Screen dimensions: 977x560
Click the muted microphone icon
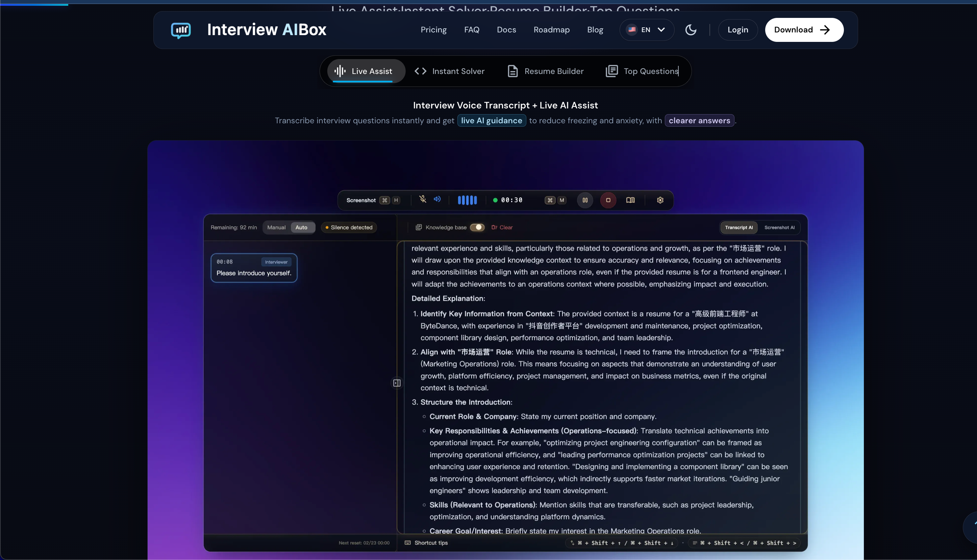(423, 199)
